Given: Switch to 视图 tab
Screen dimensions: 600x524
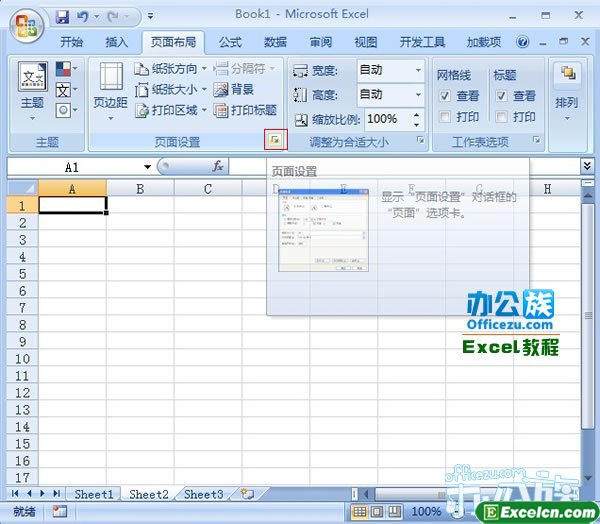Looking at the screenshot, I should click(x=366, y=42).
